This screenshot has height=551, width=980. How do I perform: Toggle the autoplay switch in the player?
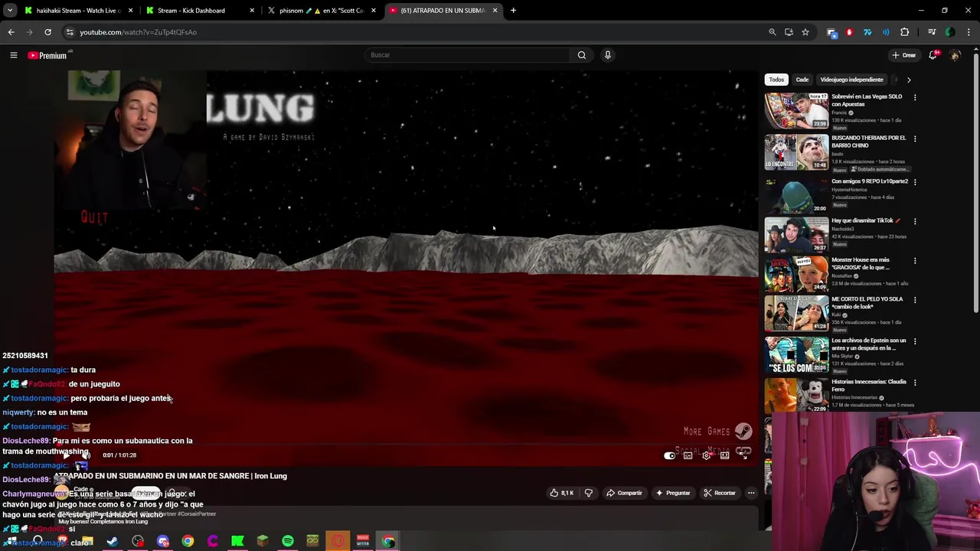669,455
